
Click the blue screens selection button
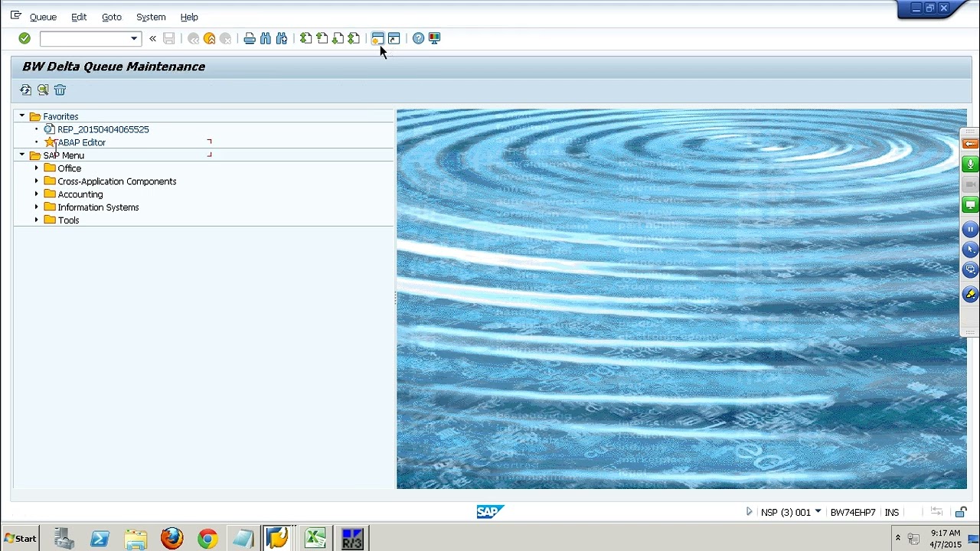point(970,269)
